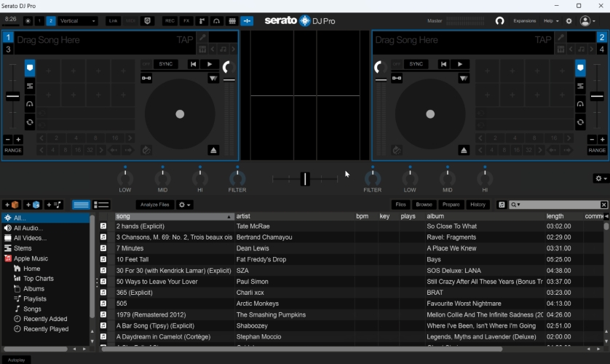
Task: Click deck 2 headphone cue icon
Action: click(580, 104)
